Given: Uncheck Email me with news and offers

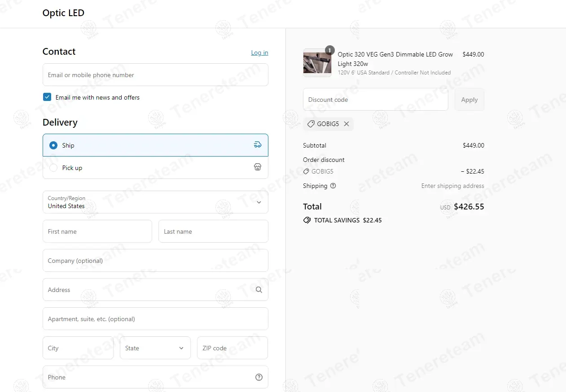Looking at the screenshot, I should tap(47, 97).
